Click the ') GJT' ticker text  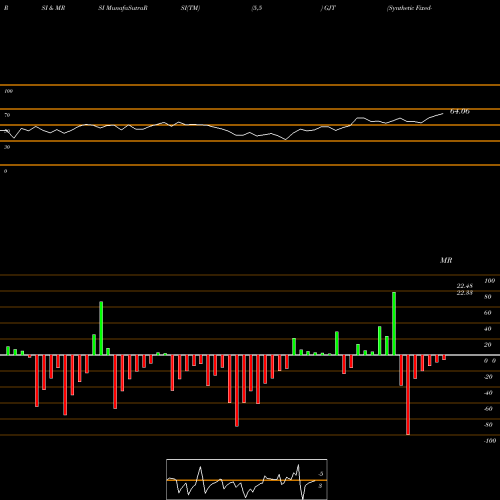[328, 8]
